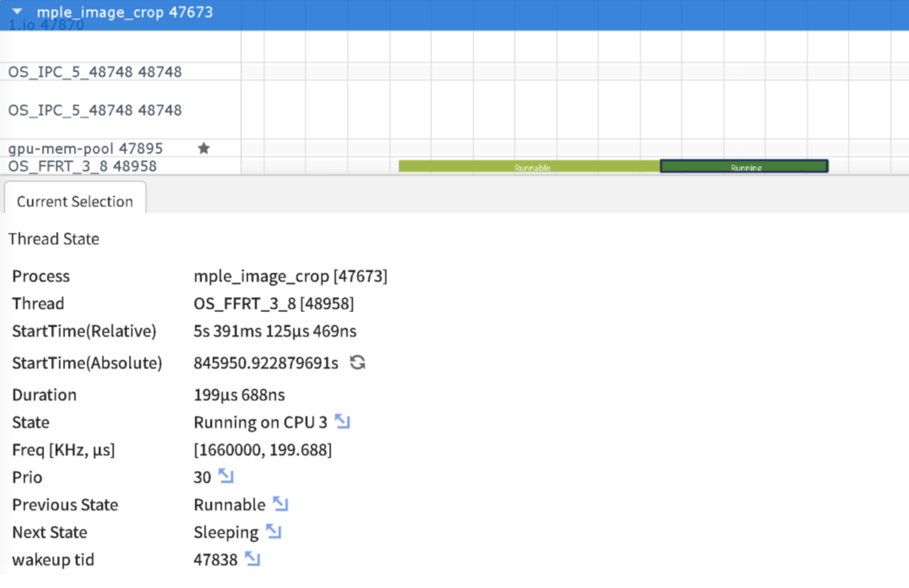
Task: Click the Running on CPU 3 text
Action: click(x=260, y=422)
